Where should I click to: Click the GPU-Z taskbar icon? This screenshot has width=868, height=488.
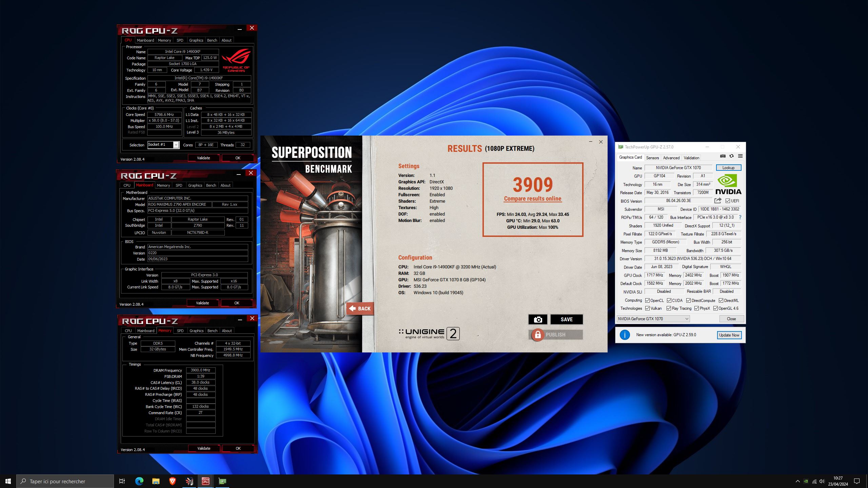tap(222, 481)
